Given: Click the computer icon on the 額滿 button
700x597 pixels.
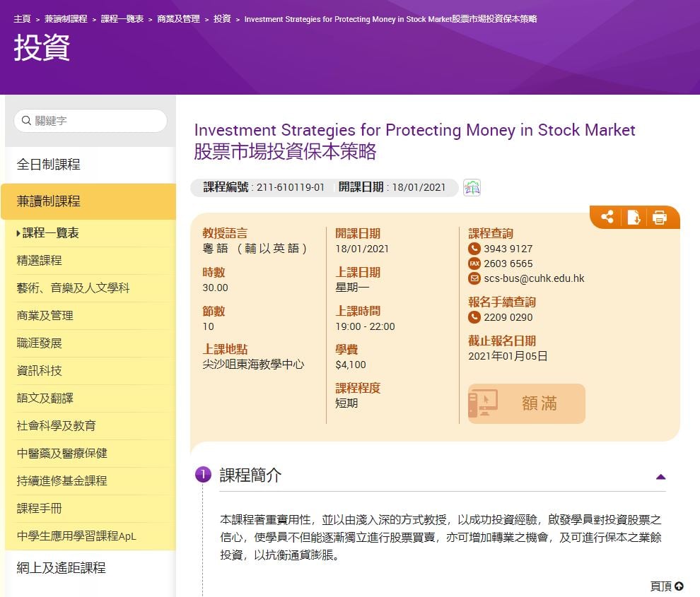Looking at the screenshot, I should click(x=483, y=403).
